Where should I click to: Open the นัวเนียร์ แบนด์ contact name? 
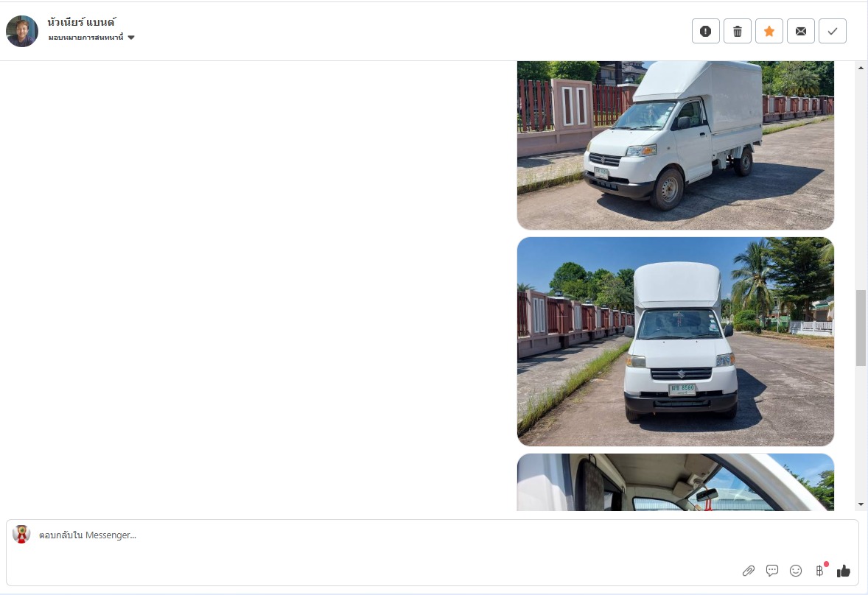click(x=81, y=22)
